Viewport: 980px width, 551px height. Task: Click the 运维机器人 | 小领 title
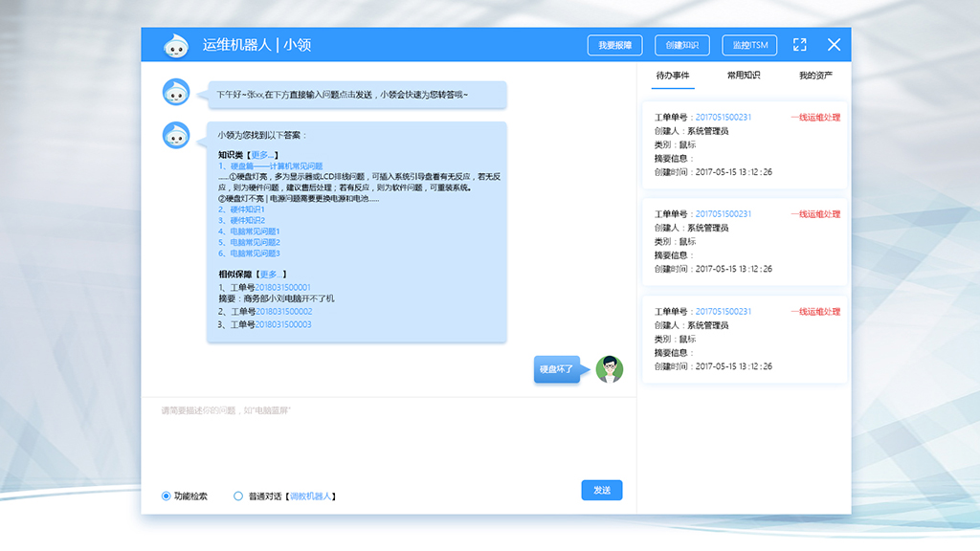pyautogui.click(x=256, y=45)
